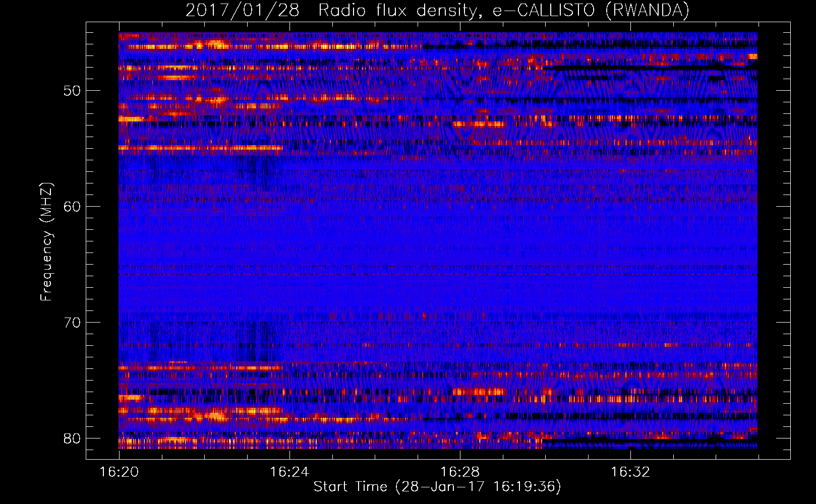Click the 50 MHz frequency tick label
This screenshot has height=504, width=816.
pyautogui.click(x=72, y=91)
